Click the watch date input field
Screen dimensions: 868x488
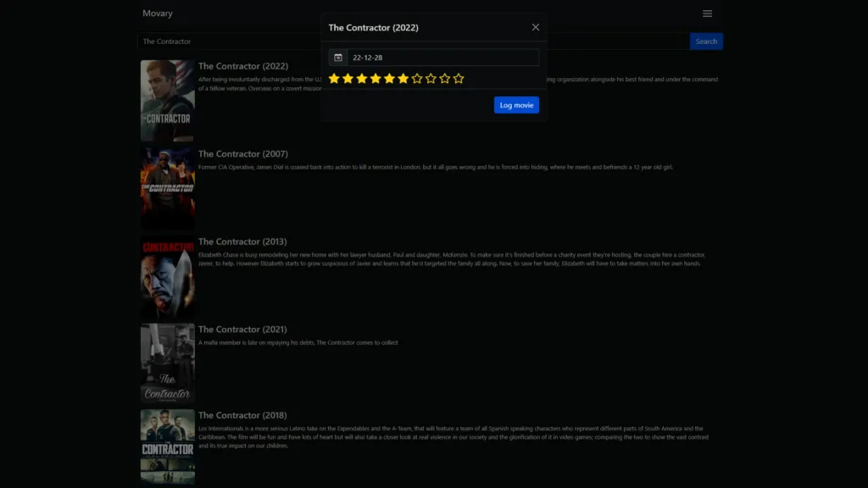(x=442, y=58)
